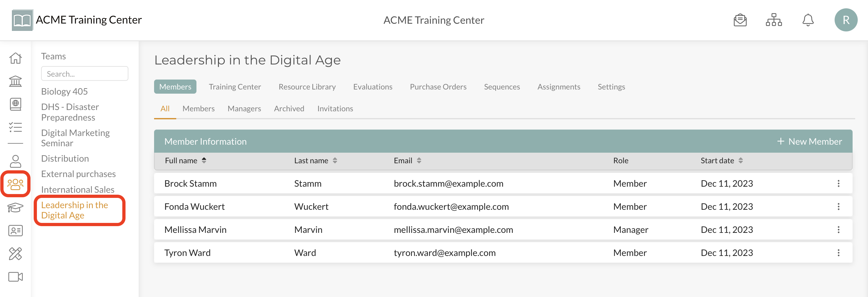Click the New Member button

pos(809,141)
